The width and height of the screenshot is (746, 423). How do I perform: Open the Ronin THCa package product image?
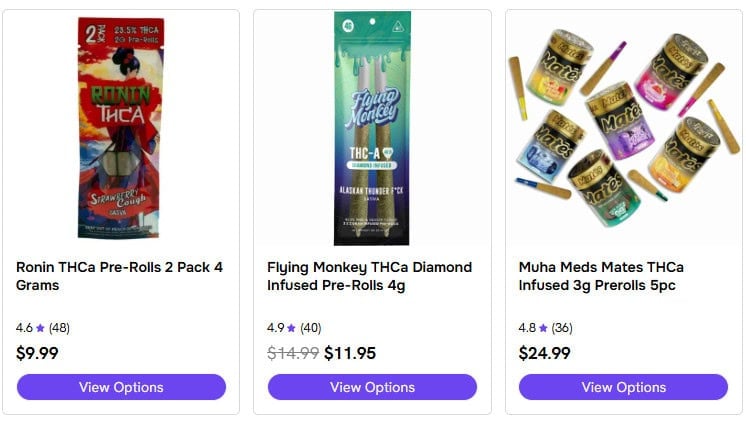click(121, 128)
